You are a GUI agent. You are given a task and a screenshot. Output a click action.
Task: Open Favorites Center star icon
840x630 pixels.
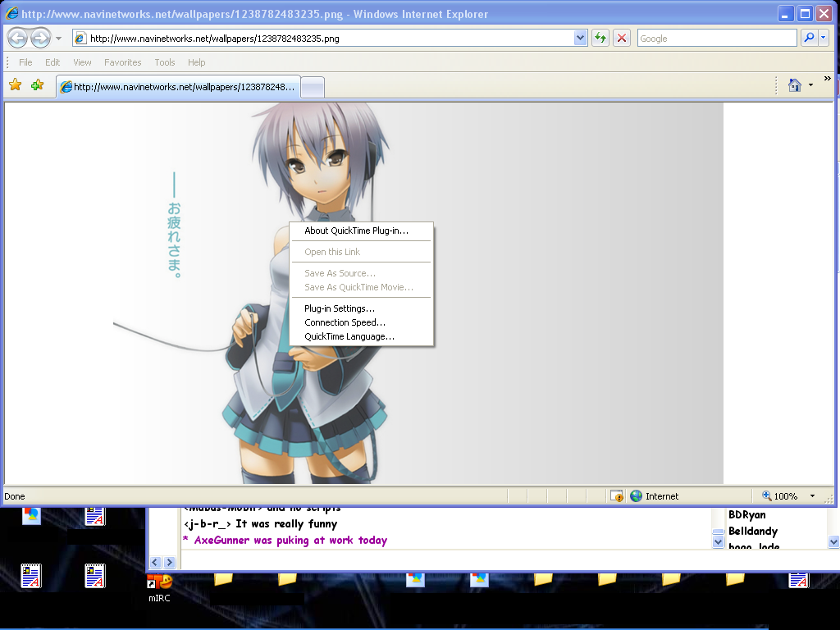(x=15, y=84)
